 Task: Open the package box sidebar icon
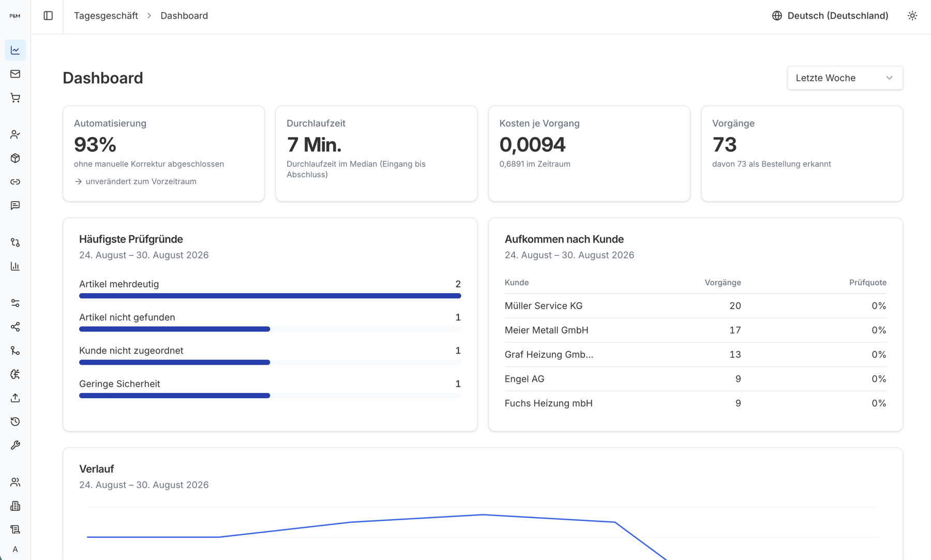15,158
